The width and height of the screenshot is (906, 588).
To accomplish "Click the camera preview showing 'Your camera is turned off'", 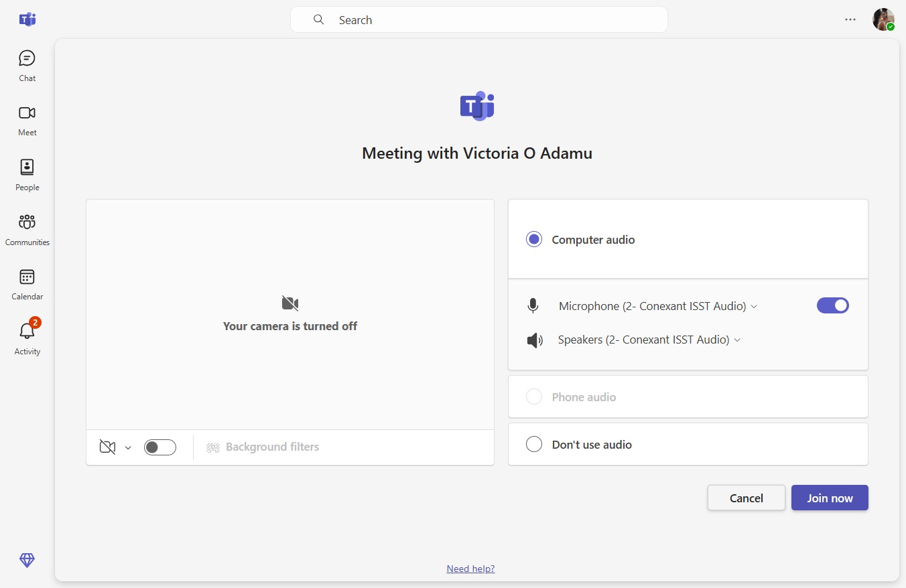I will coord(290,315).
